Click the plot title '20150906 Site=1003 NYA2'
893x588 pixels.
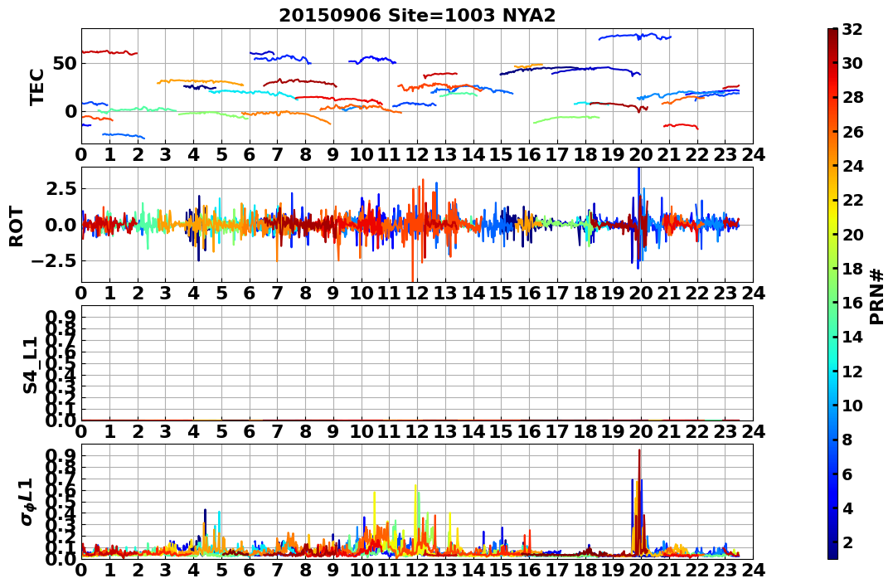pos(417,16)
